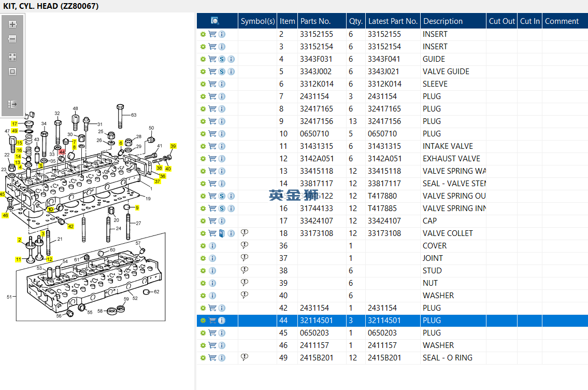Zoom out of the parts diagram
The image size is (588, 390).
[12, 39]
